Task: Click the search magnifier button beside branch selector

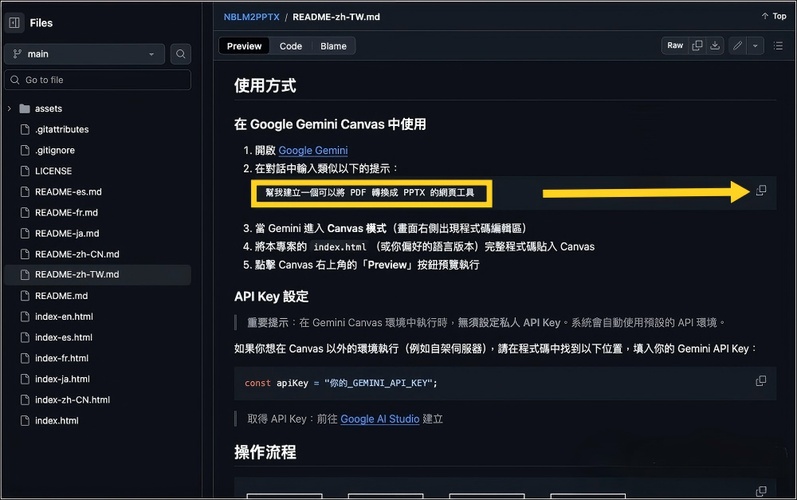Action: point(180,54)
